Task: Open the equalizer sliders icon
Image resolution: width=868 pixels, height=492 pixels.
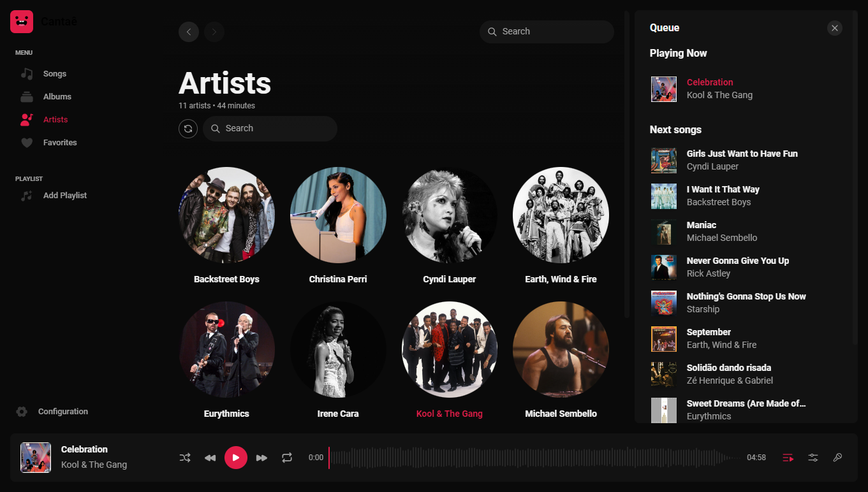Action: click(x=813, y=458)
